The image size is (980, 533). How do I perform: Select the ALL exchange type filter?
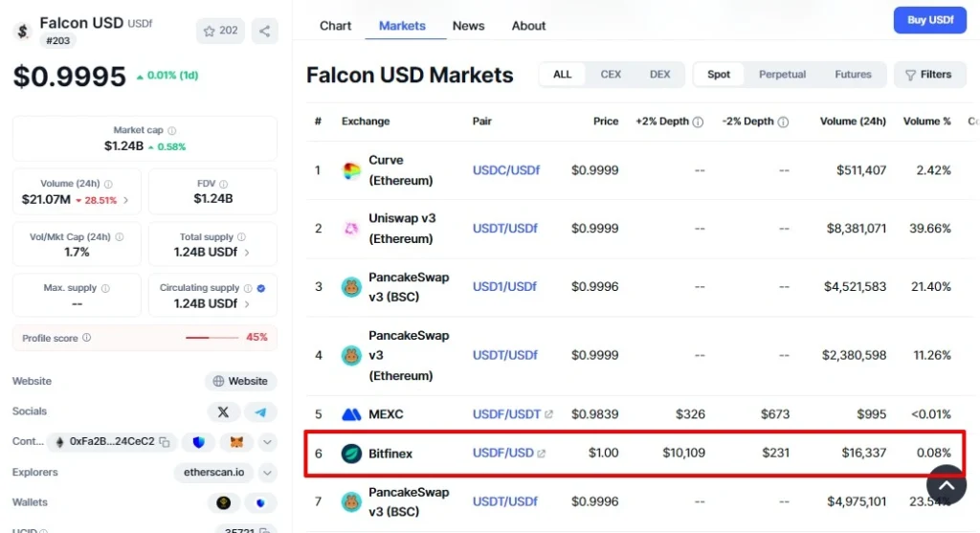click(x=562, y=75)
